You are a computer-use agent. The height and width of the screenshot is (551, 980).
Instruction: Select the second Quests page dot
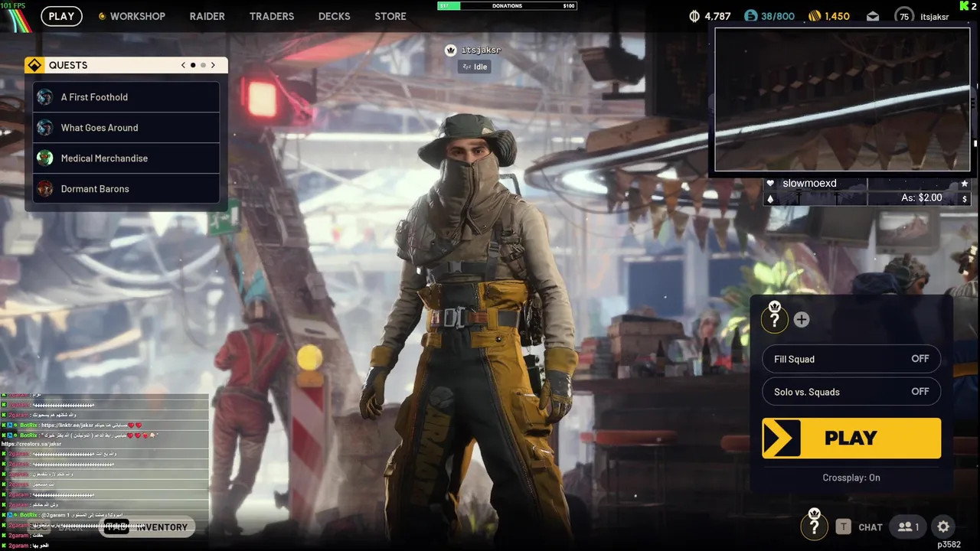pyautogui.click(x=203, y=65)
